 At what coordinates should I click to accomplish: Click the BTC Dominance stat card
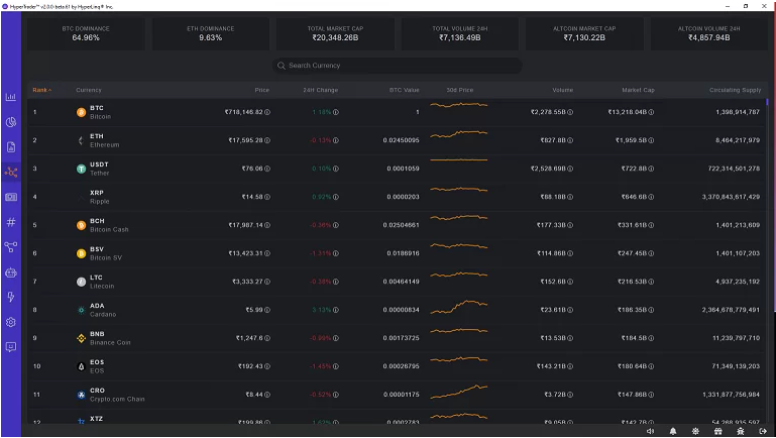click(x=86, y=33)
